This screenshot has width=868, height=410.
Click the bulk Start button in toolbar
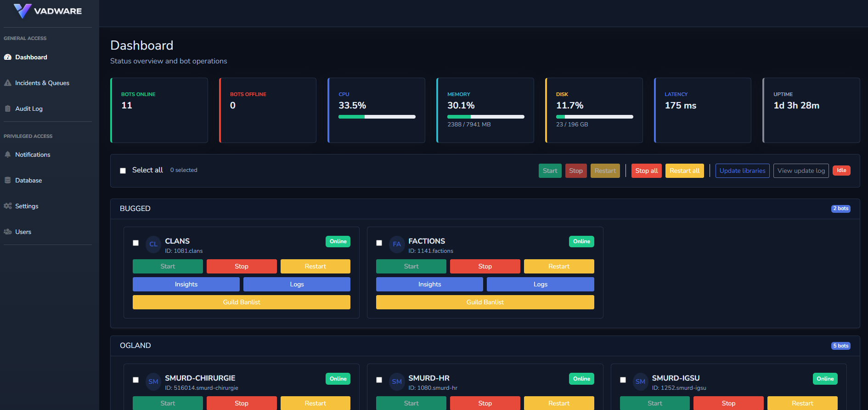click(x=550, y=171)
